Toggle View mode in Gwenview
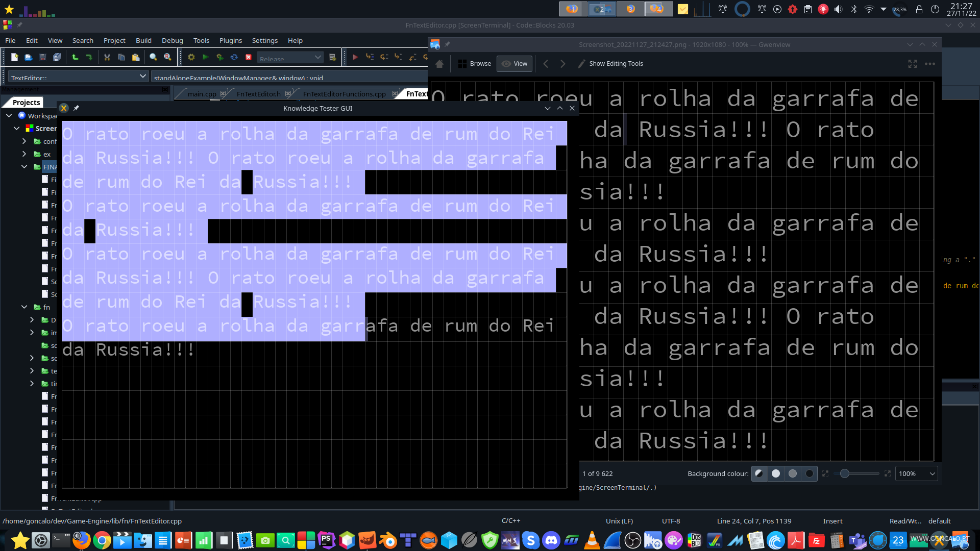The width and height of the screenshot is (980, 551). [x=514, y=64]
